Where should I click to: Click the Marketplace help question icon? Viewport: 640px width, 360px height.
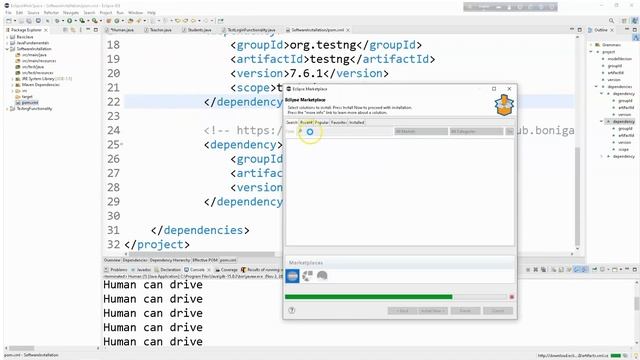pyautogui.click(x=291, y=310)
